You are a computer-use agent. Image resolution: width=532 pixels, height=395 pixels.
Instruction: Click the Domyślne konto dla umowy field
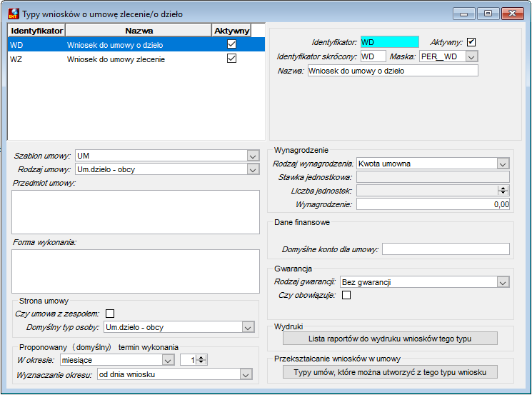pyautogui.click(x=446, y=249)
